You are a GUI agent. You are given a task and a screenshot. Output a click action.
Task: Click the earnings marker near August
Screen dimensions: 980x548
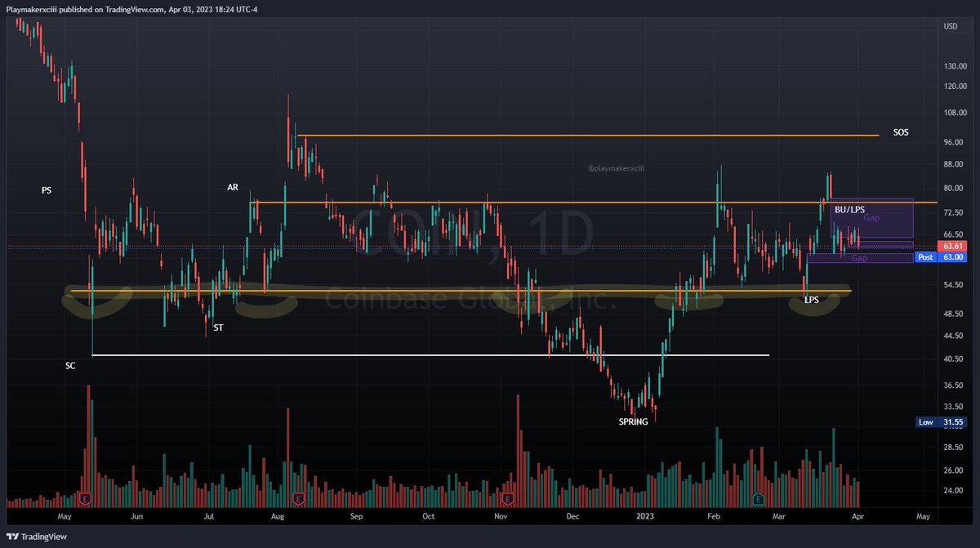(299, 498)
